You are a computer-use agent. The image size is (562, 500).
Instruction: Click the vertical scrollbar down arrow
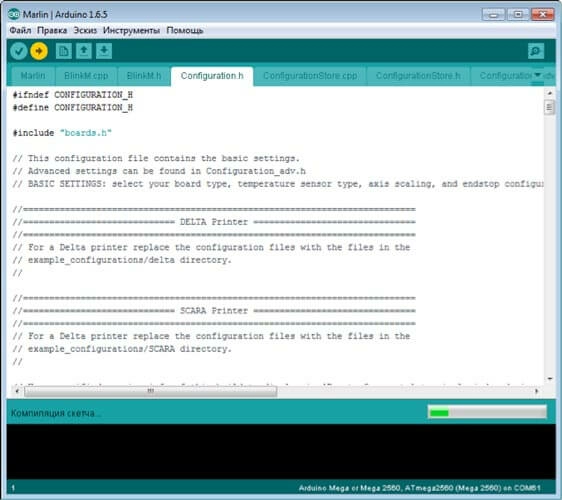550,378
